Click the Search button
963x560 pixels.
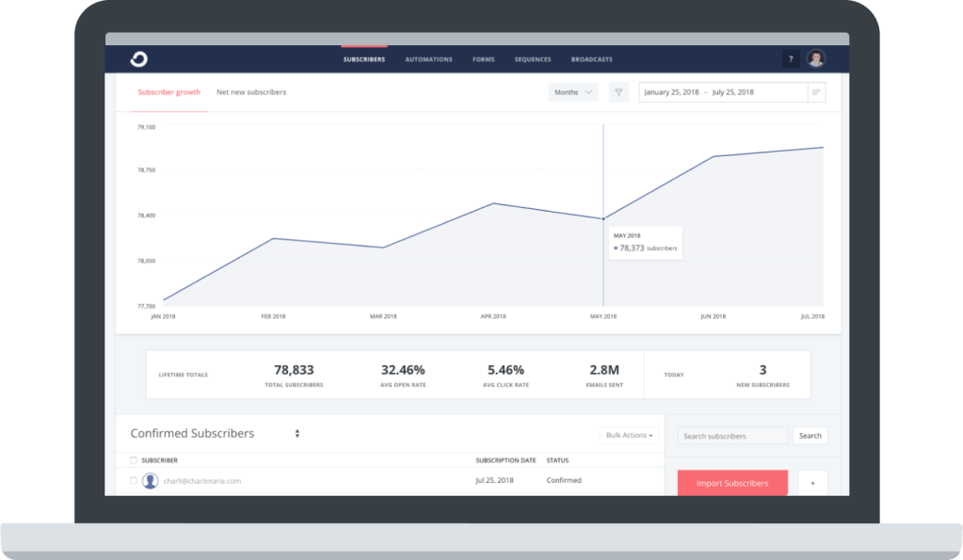tap(810, 436)
